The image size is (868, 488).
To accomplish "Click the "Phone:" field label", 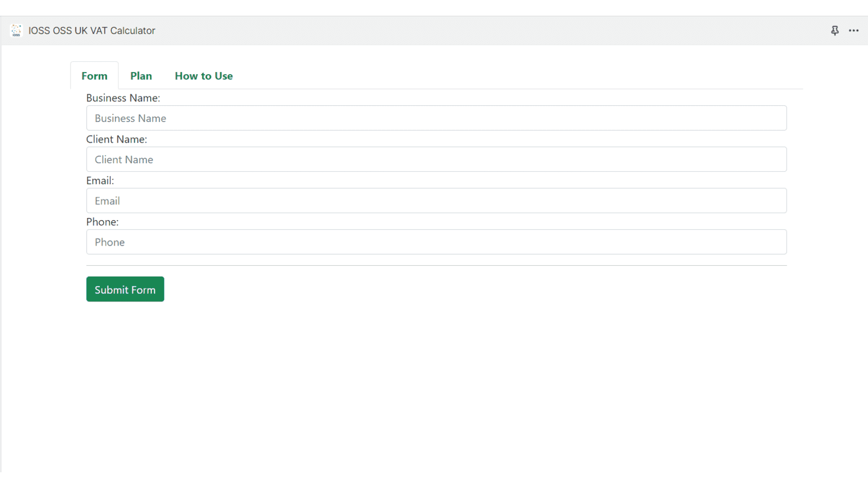I will (102, 222).
